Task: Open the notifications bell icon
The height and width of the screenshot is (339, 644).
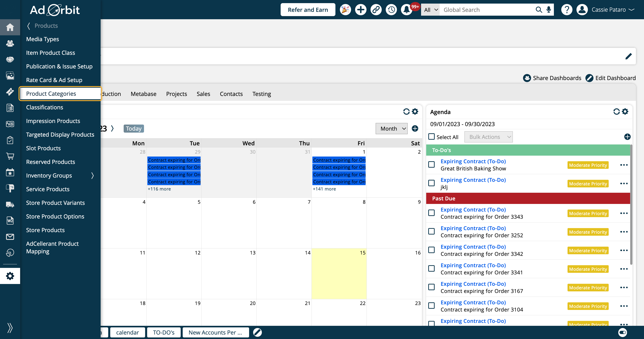Action: tap(407, 10)
